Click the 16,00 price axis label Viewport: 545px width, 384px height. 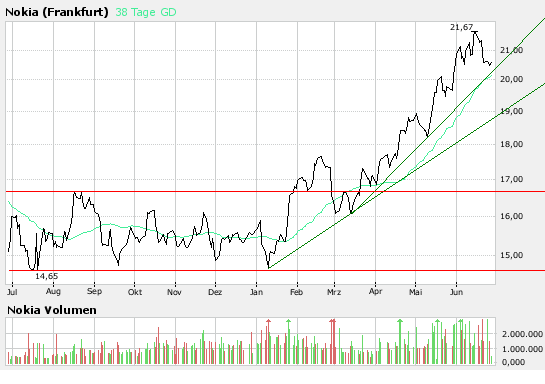coord(511,216)
